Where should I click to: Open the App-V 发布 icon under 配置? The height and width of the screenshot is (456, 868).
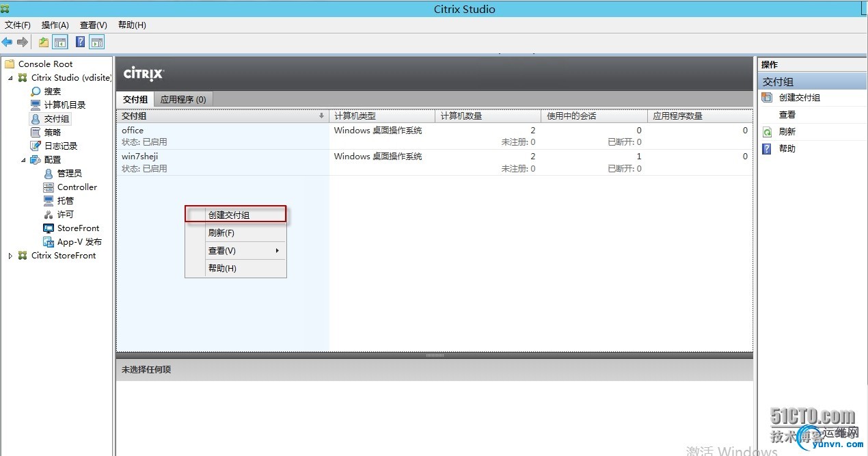[49, 241]
